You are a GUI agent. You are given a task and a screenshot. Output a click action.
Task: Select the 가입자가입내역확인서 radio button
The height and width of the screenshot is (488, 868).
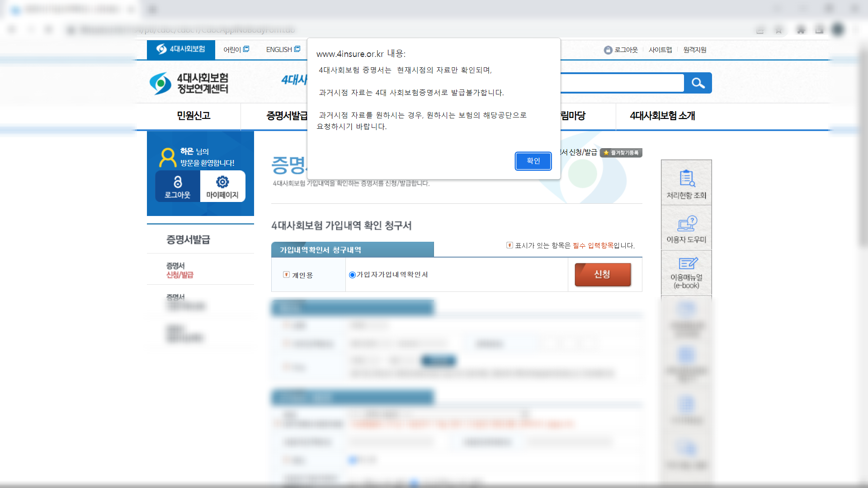pos(352,274)
